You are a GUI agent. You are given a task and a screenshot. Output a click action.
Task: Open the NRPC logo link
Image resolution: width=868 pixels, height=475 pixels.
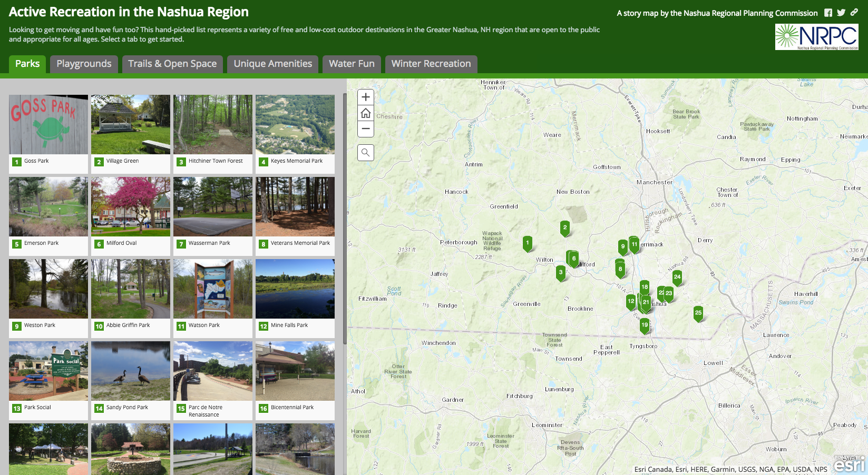pyautogui.click(x=816, y=37)
